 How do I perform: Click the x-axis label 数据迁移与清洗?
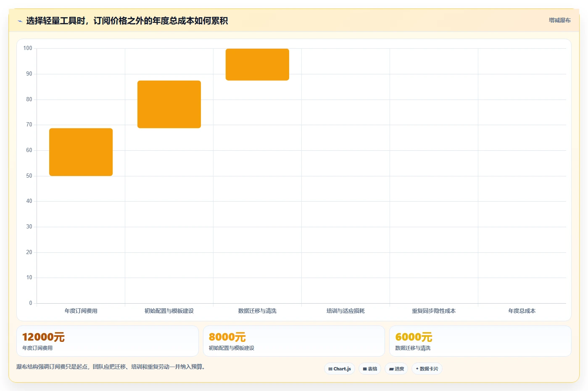257,311
